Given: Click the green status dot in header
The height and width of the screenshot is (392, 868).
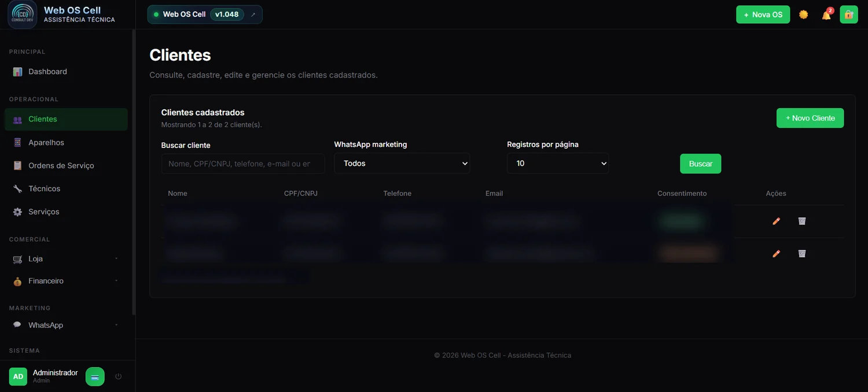Looking at the screenshot, I should click(x=156, y=14).
